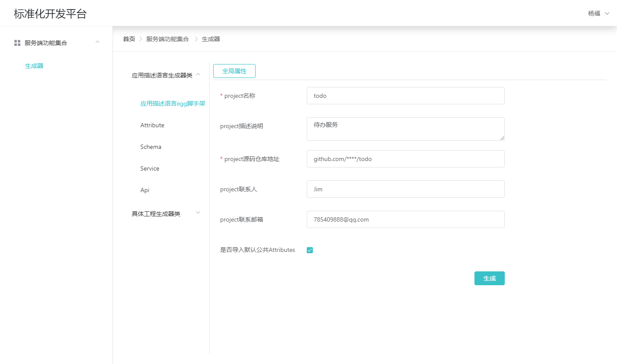
Task: Click the project联系人 label
Action: tap(239, 189)
